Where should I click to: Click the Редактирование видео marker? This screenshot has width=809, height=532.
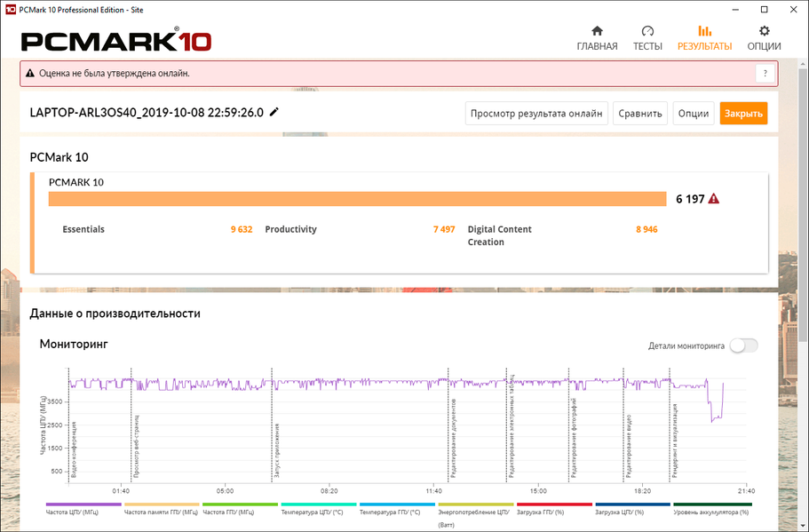(x=629, y=446)
